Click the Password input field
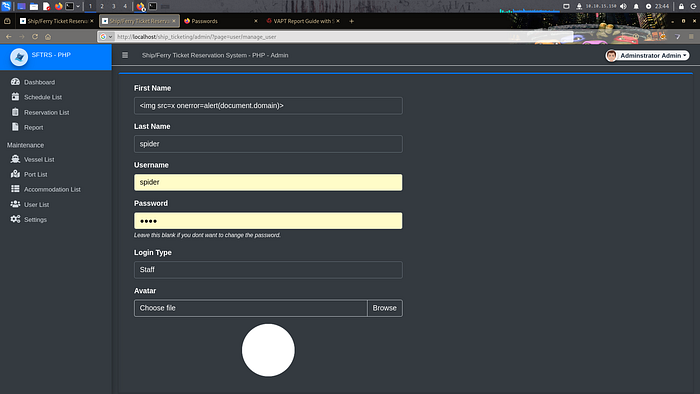The image size is (700, 394). click(x=268, y=221)
